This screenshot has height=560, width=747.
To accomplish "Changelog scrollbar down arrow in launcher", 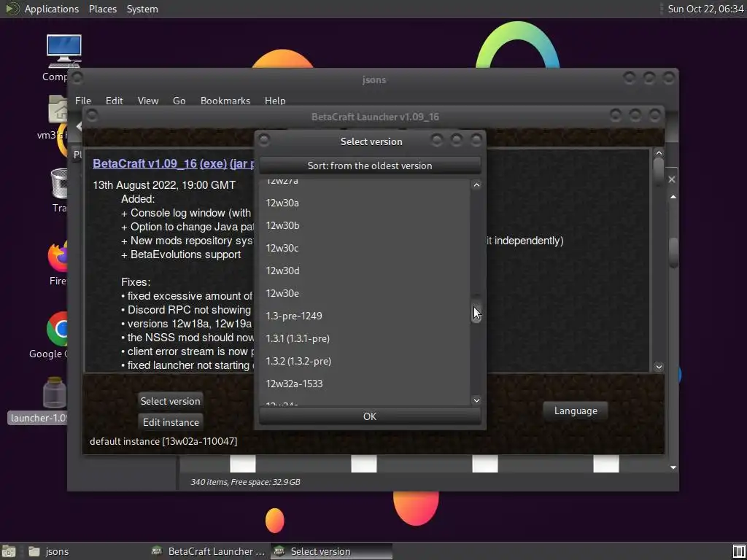I will pyautogui.click(x=659, y=367).
